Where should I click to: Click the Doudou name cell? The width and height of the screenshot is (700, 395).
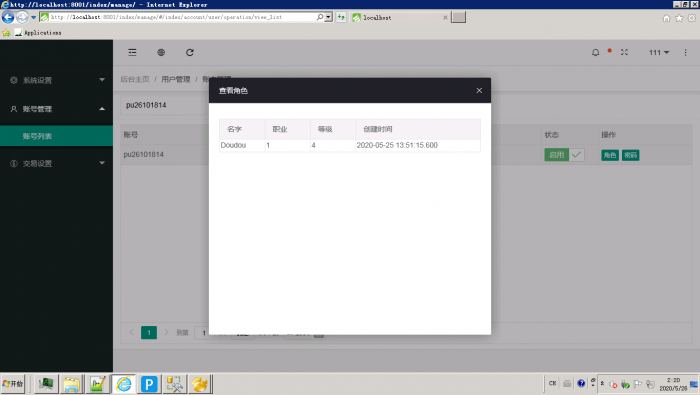point(242,146)
